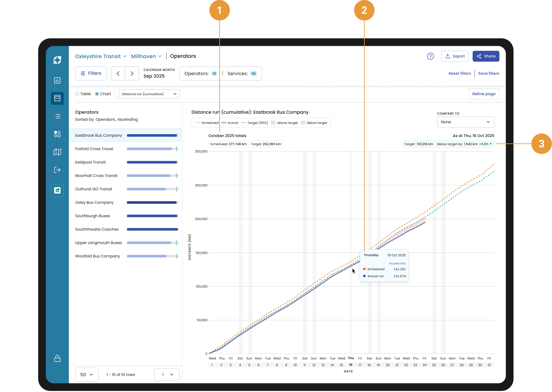Click the Reset filters link

[x=459, y=73]
